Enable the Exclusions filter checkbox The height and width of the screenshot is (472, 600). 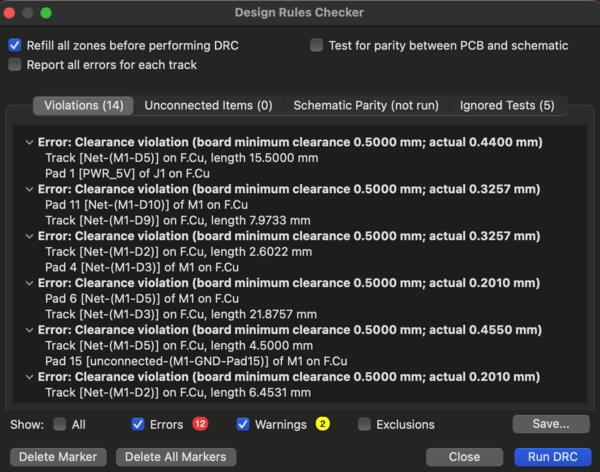pos(365,424)
